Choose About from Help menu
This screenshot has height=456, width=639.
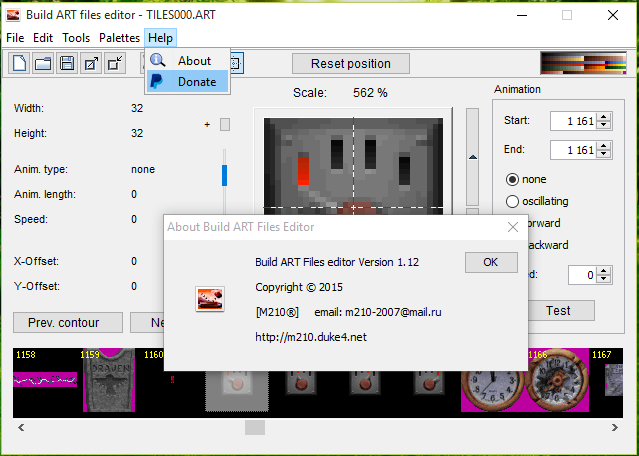click(x=187, y=60)
